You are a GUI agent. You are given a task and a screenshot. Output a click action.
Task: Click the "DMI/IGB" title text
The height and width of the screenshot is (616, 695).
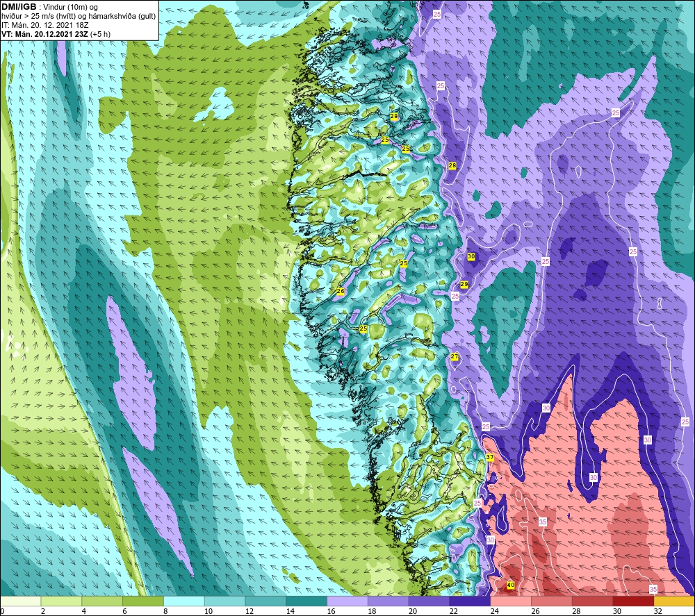pos(19,7)
